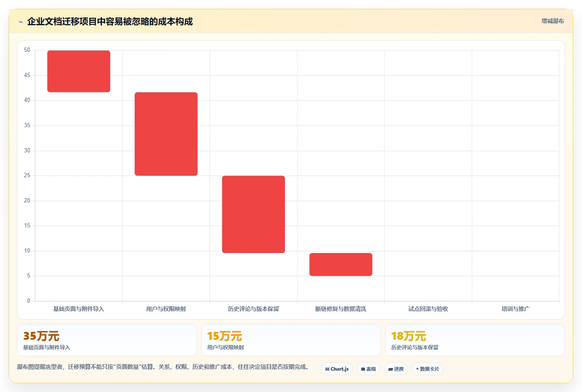This screenshot has width=582, height=392.
Task: Click the red bar for 断链修复与数据清洗
Action: [x=341, y=264]
